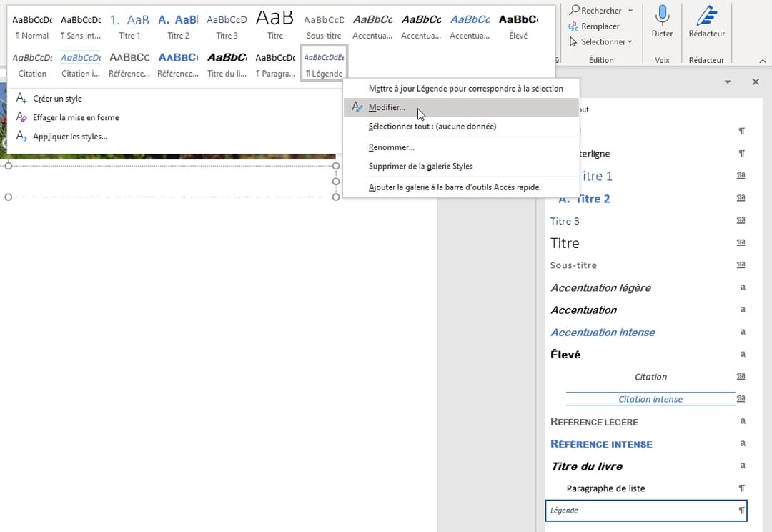Click Supprimer de la galerie Styles
The width and height of the screenshot is (772, 532).
(420, 166)
